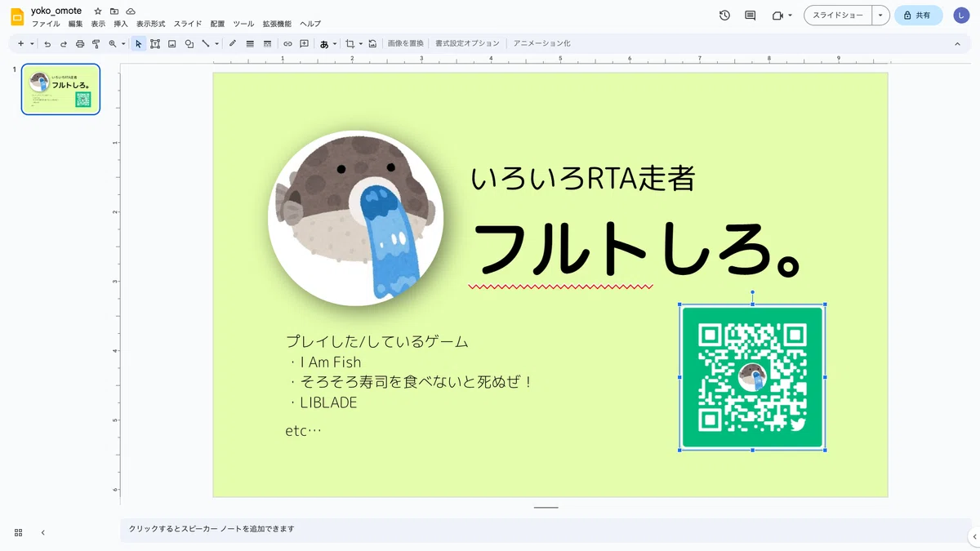The height and width of the screenshot is (551, 980).
Task: Open the ツール menu
Action: (243, 24)
